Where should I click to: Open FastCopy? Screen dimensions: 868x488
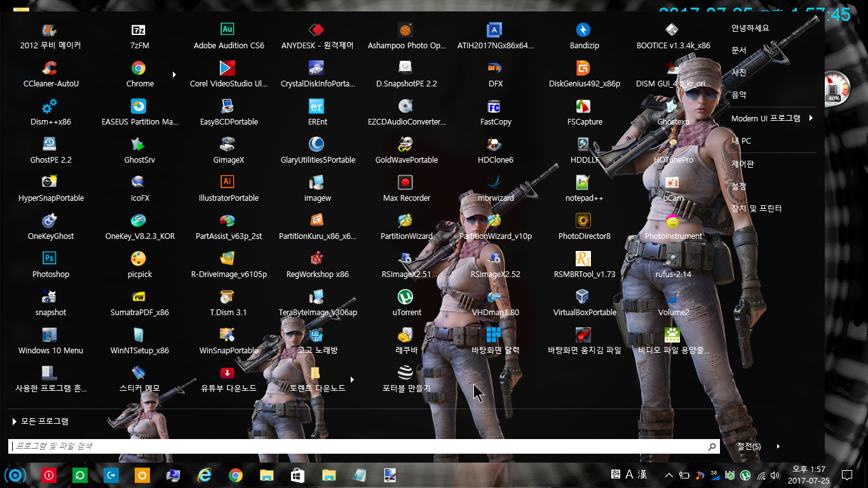click(x=496, y=113)
